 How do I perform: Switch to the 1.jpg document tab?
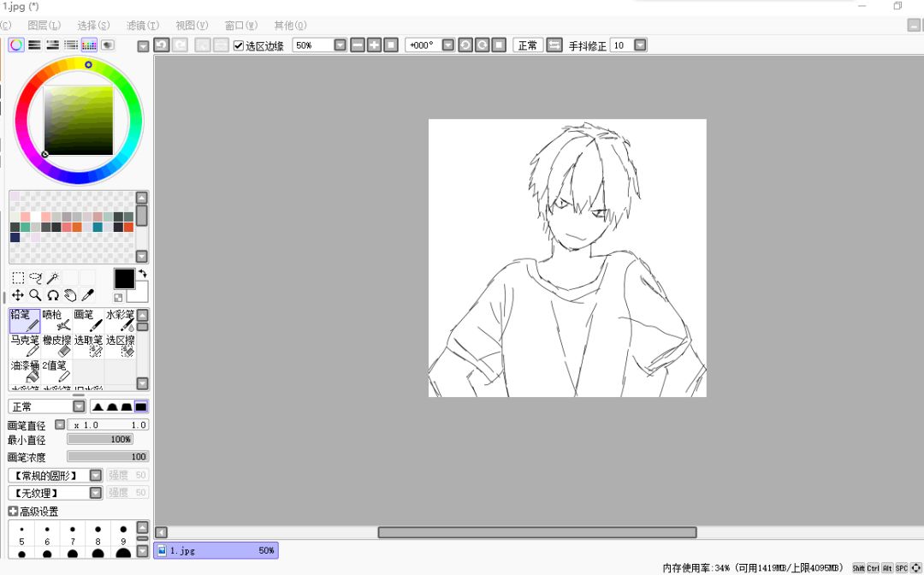pos(216,550)
